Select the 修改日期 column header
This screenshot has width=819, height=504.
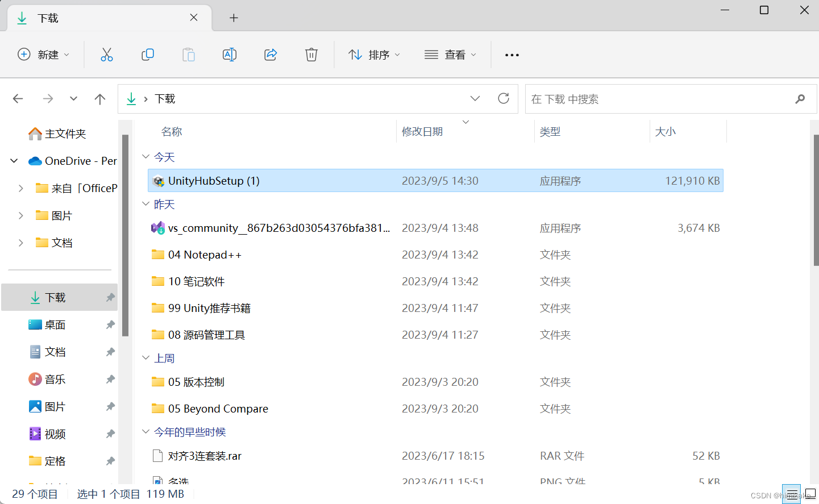point(422,131)
